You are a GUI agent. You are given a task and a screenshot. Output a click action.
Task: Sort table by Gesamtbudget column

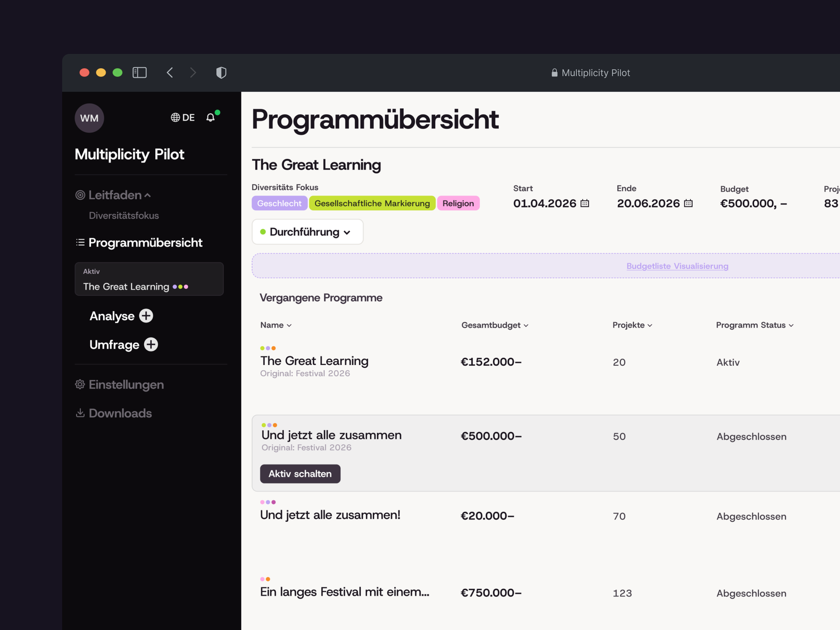495,325
